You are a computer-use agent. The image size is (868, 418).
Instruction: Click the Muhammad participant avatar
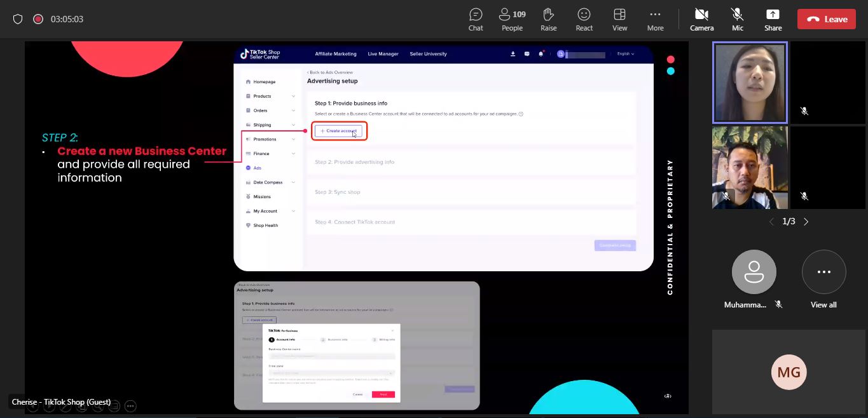tap(754, 272)
